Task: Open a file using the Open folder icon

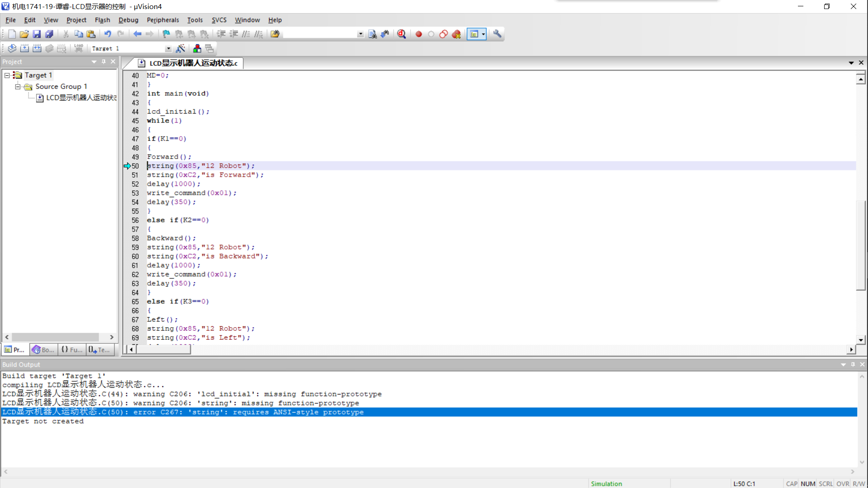Action: [x=24, y=34]
